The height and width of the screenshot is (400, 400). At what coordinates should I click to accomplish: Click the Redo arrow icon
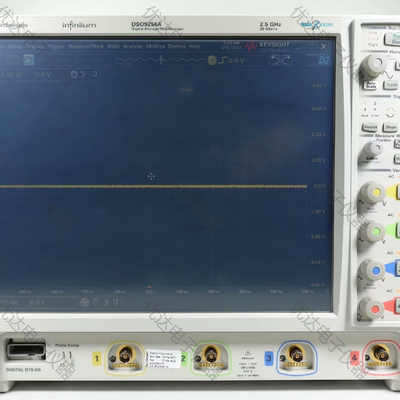(x=286, y=60)
